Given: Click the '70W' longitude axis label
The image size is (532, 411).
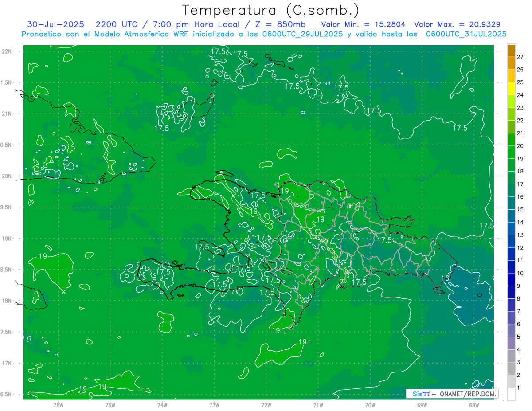Looking at the screenshot, I should pyautogui.click(x=370, y=405).
